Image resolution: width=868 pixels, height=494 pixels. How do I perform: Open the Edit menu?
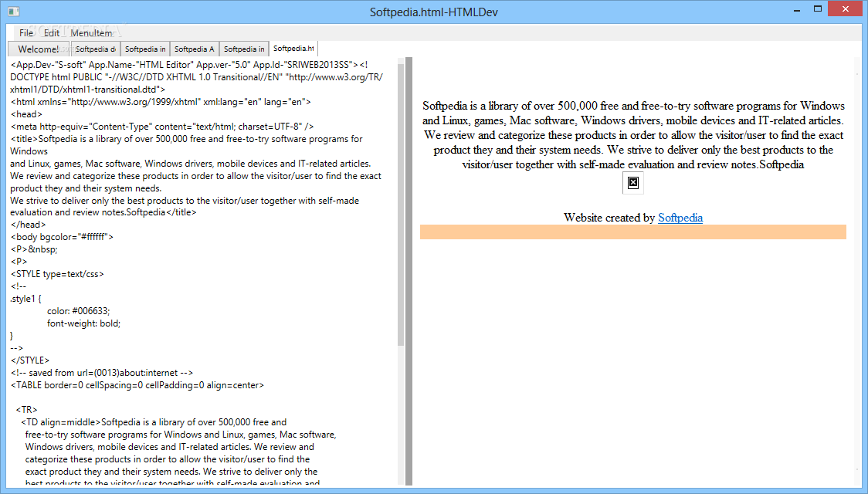click(52, 32)
